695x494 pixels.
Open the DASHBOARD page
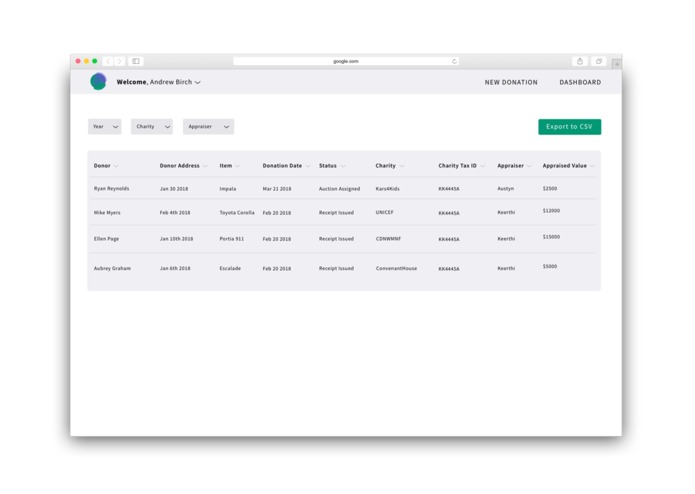tap(580, 82)
